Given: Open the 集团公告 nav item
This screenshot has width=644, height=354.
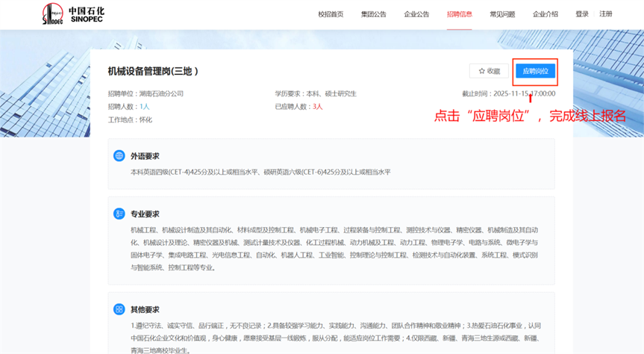Looking at the screenshot, I should pos(374,14).
